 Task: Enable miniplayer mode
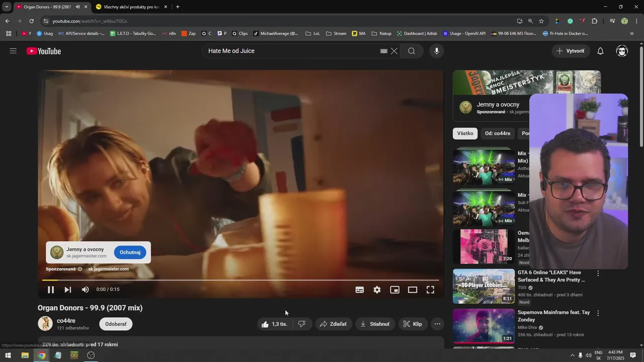pos(395,290)
